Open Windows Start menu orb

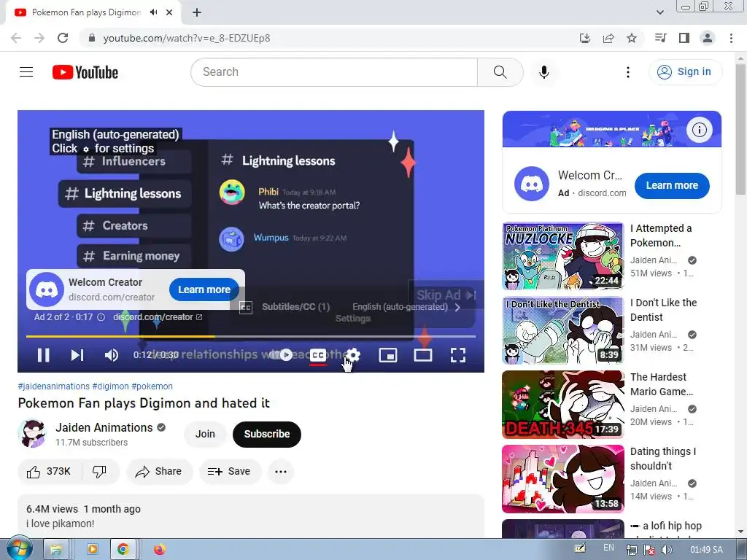[x=19, y=548]
